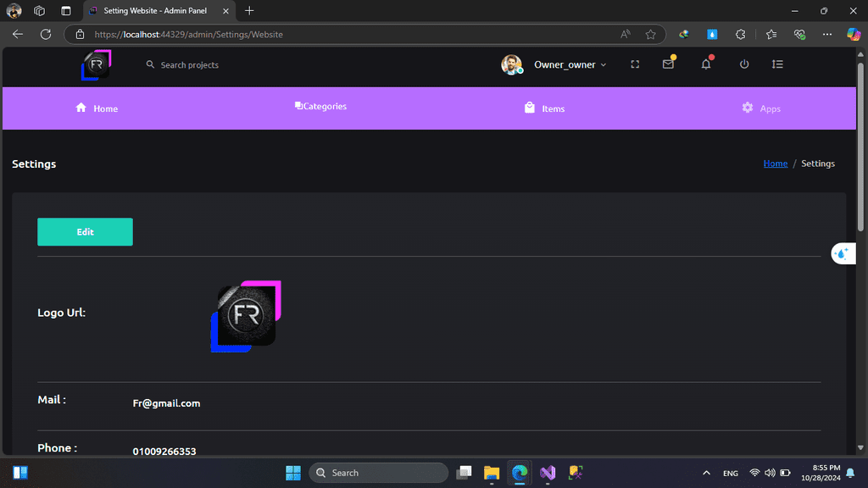
Task: Open Items in the purple nav
Action: coord(545,108)
